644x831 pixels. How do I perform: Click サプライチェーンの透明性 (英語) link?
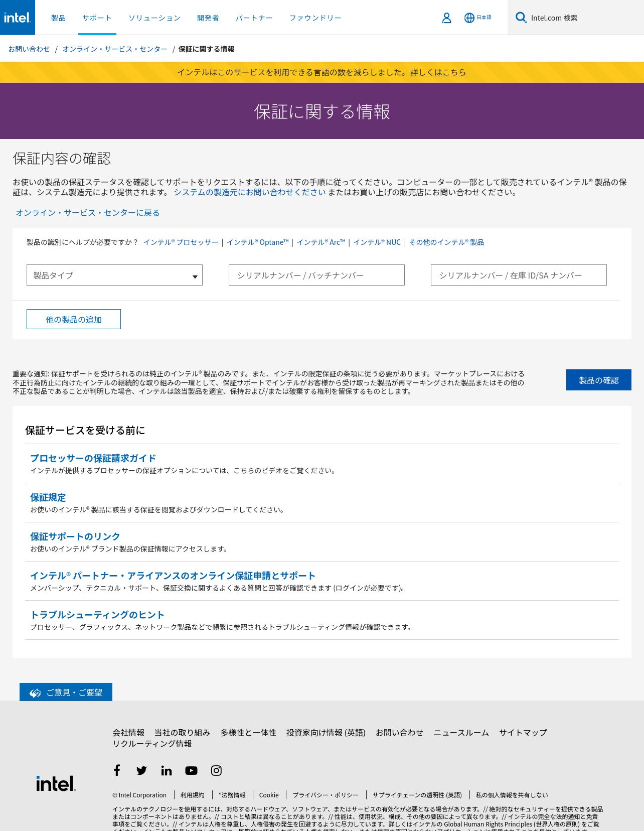click(417, 795)
